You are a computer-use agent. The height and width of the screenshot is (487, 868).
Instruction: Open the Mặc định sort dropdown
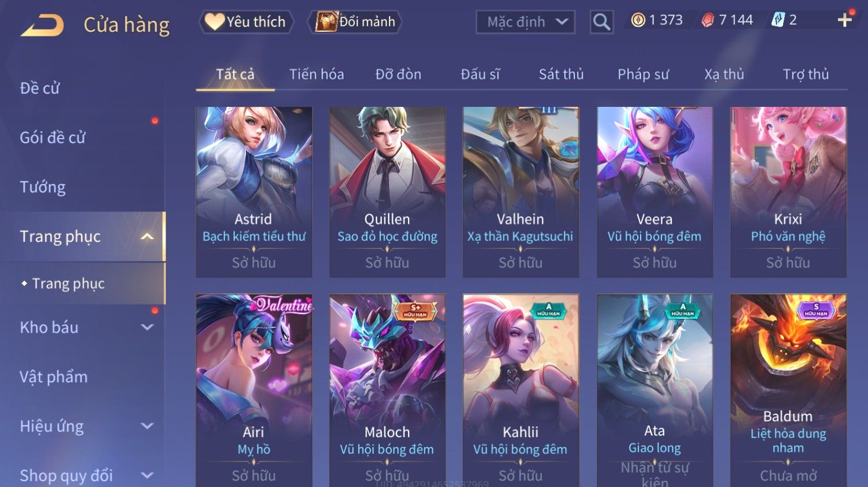coord(525,23)
